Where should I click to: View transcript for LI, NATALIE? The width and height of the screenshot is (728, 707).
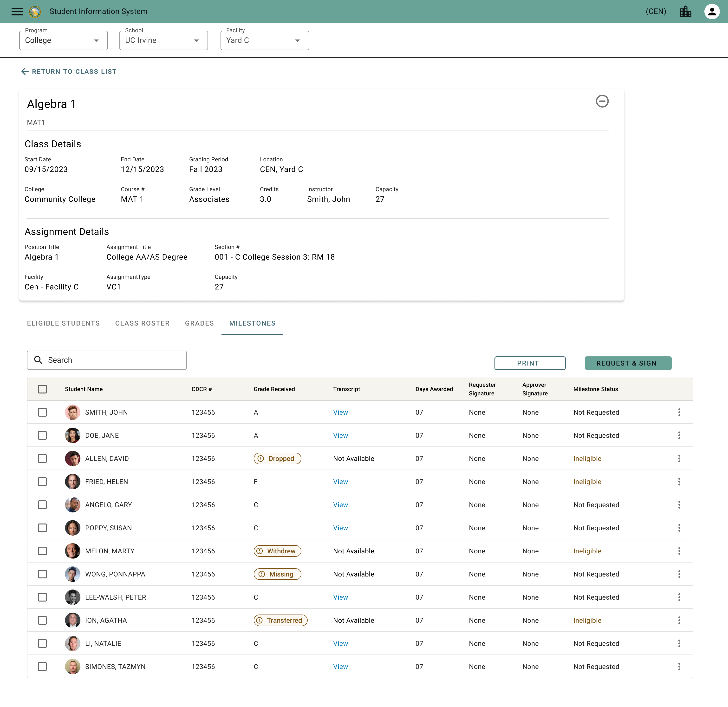340,643
